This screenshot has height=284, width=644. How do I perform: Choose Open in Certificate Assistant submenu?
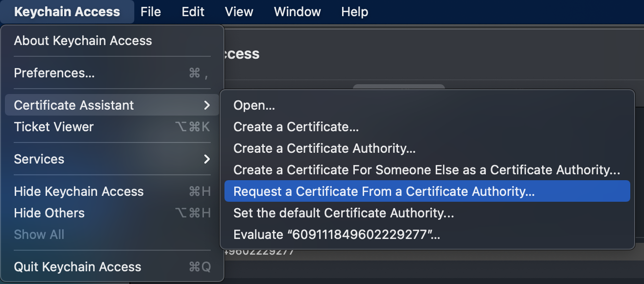[x=254, y=104]
